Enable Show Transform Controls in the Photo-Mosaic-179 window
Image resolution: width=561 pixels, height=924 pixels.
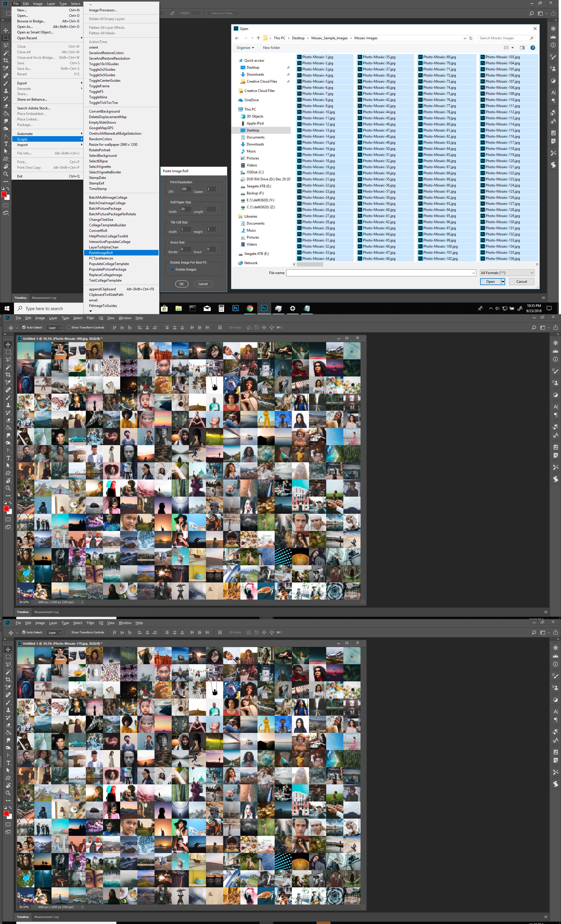coord(69,632)
